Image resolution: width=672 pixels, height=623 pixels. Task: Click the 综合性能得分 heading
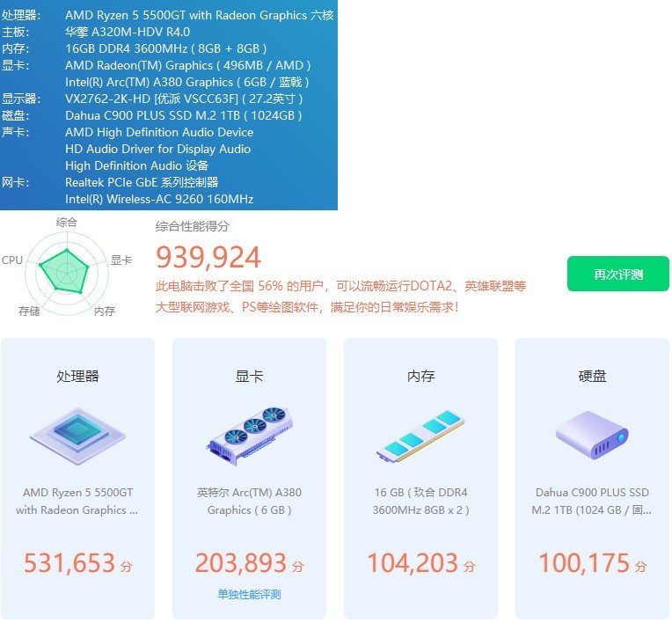click(x=193, y=226)
